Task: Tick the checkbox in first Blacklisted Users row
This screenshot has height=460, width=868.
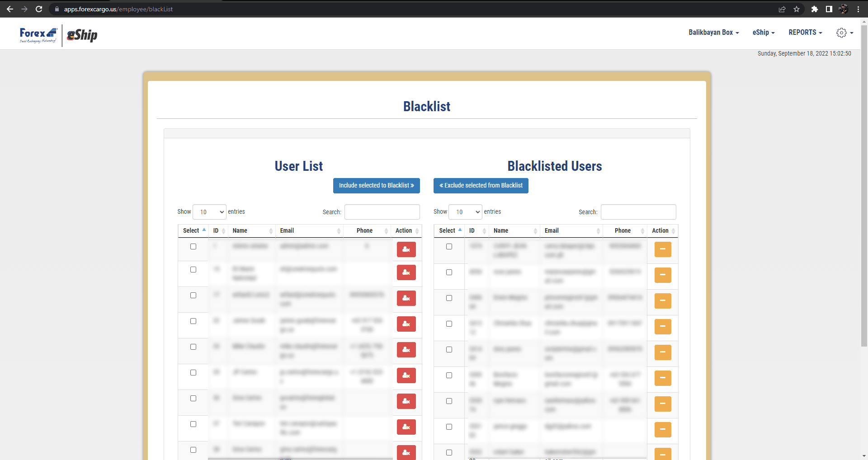Action: pos(449,247)
